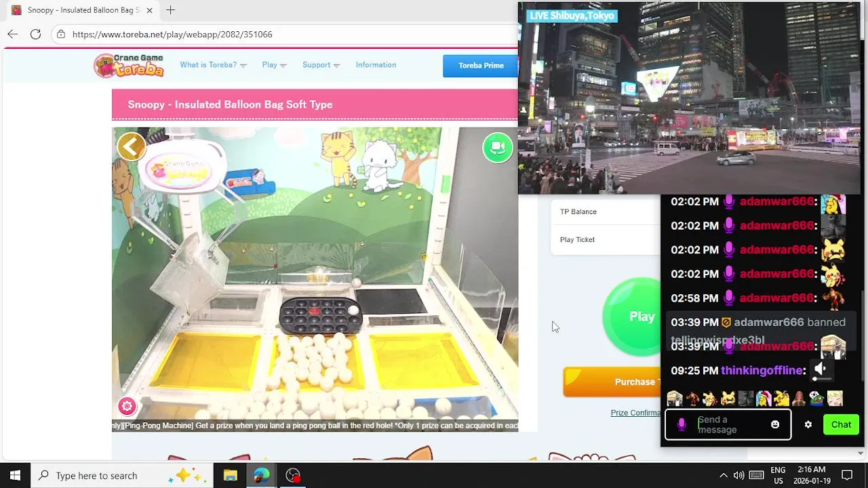The width and height of the screenshot is (868, 488).
Task: Open the clock showing 2:16 AM
Action: [x=811, y=475]
